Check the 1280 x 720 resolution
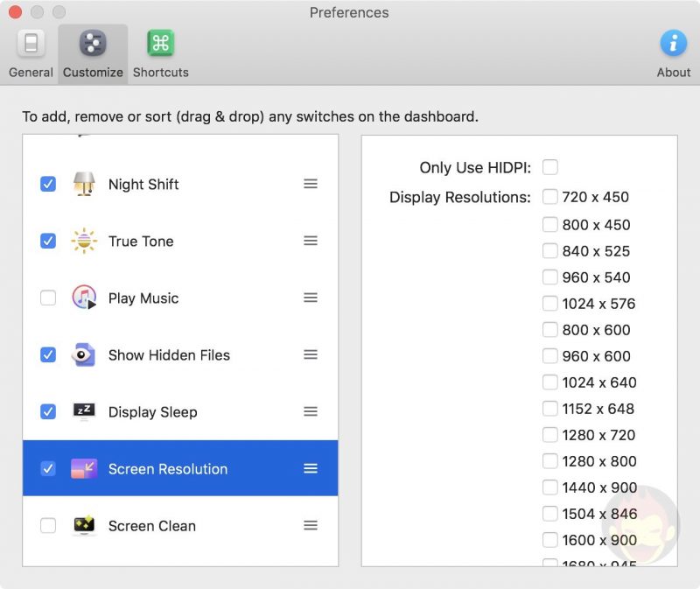 [x=550, y=435]
